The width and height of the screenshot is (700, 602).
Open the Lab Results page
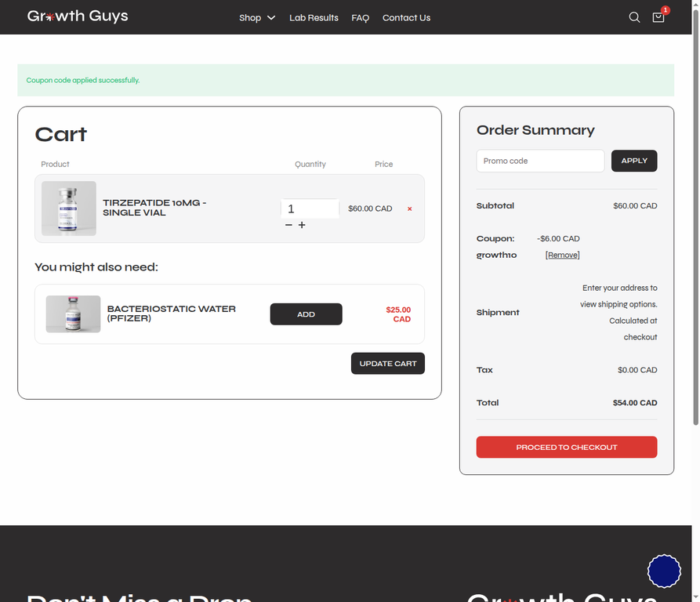pos(314,18)
